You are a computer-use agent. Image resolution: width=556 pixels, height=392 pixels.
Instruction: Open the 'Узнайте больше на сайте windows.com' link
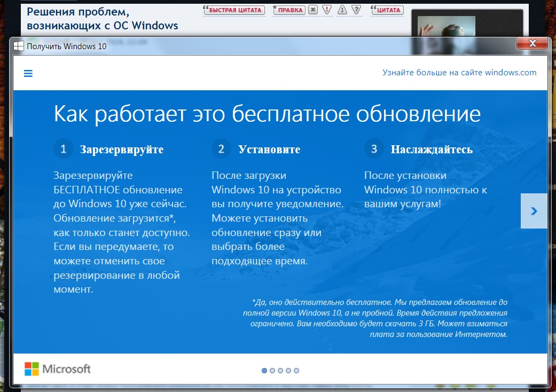tap(459, 73)
